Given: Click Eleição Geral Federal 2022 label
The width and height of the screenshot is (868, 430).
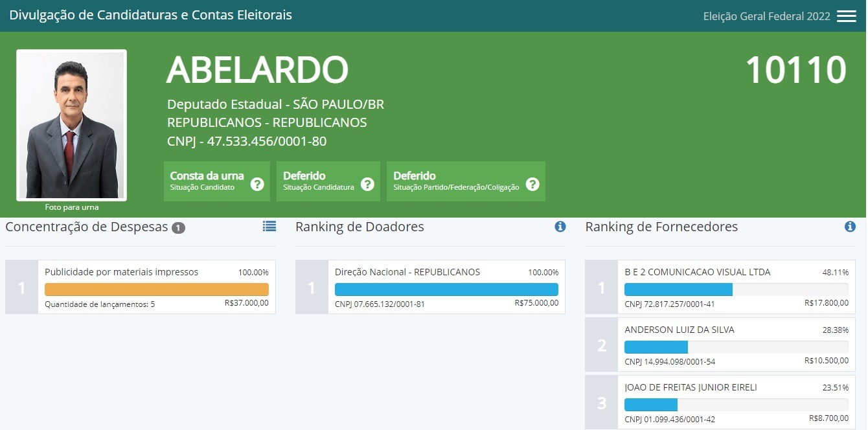Looking at the screenshot, I should (766, 17).
